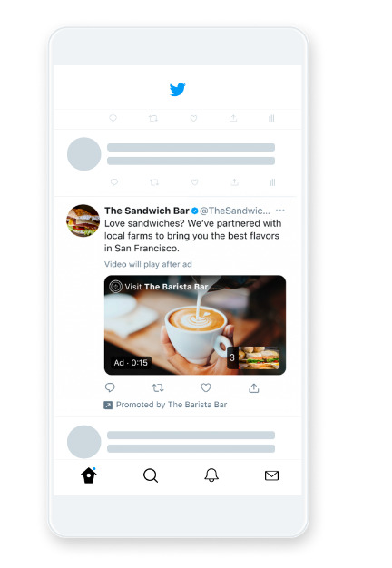Open the Home tab in bottom navigation
This screenshot has height=568, width=392.
coord(89,475)
